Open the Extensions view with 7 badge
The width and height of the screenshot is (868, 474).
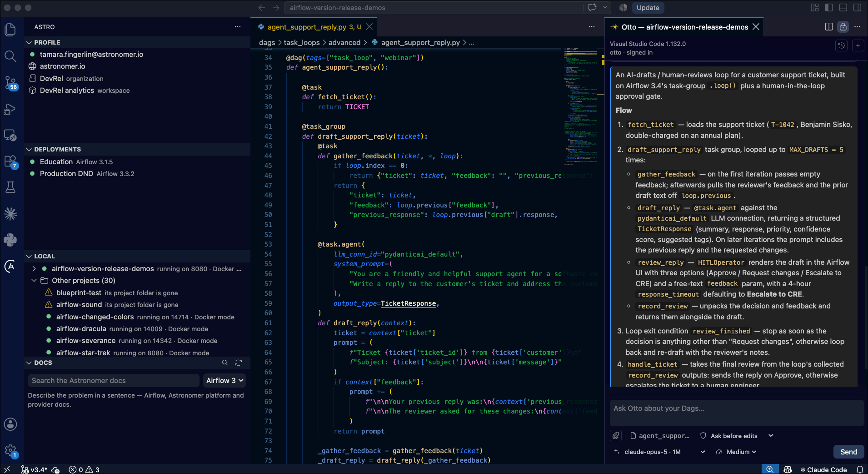pos(10,161)
